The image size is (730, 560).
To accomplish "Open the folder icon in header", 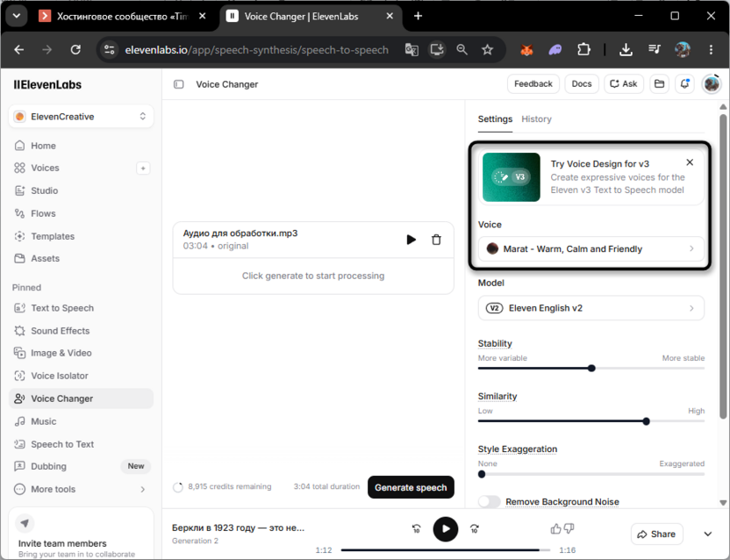I will click(659, 84).
